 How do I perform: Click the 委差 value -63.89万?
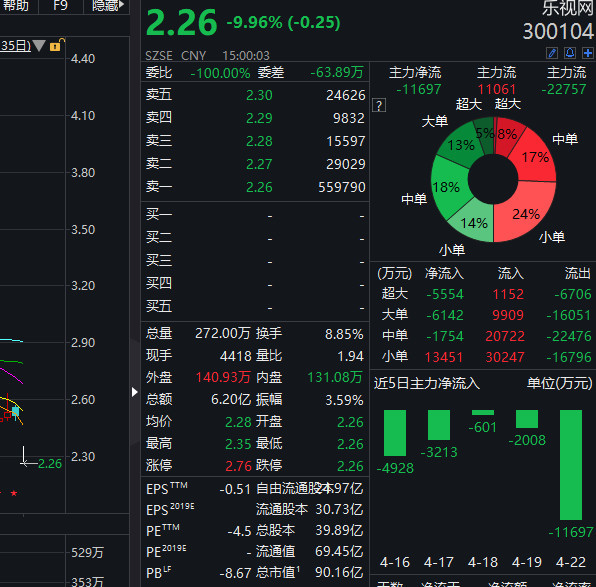337,72
